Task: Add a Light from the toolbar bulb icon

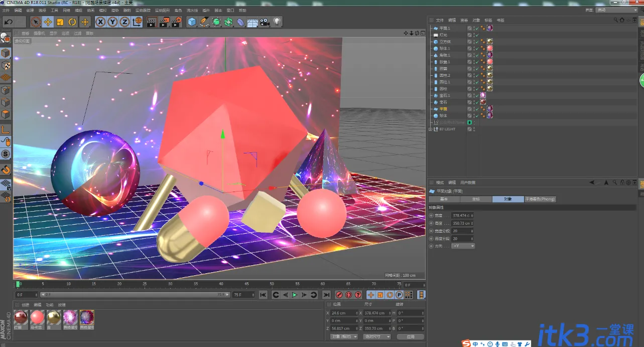Action: coord(277,22)
